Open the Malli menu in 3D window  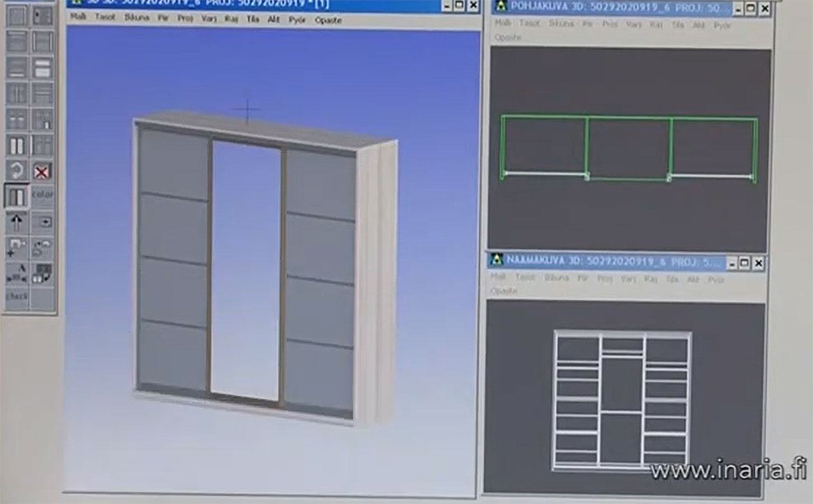pyautogui.click(x=78, y=17)
